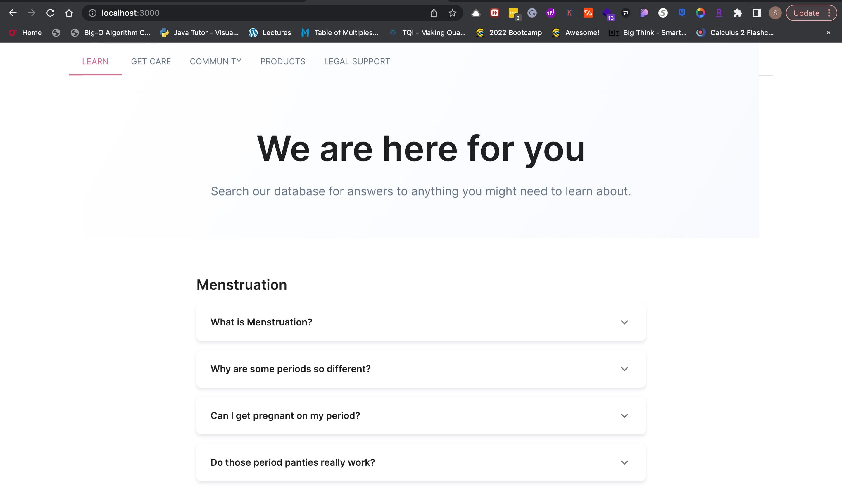This screenshot has width=842, height=504.
Task: Click the share page icon
Action: point(433,13)
